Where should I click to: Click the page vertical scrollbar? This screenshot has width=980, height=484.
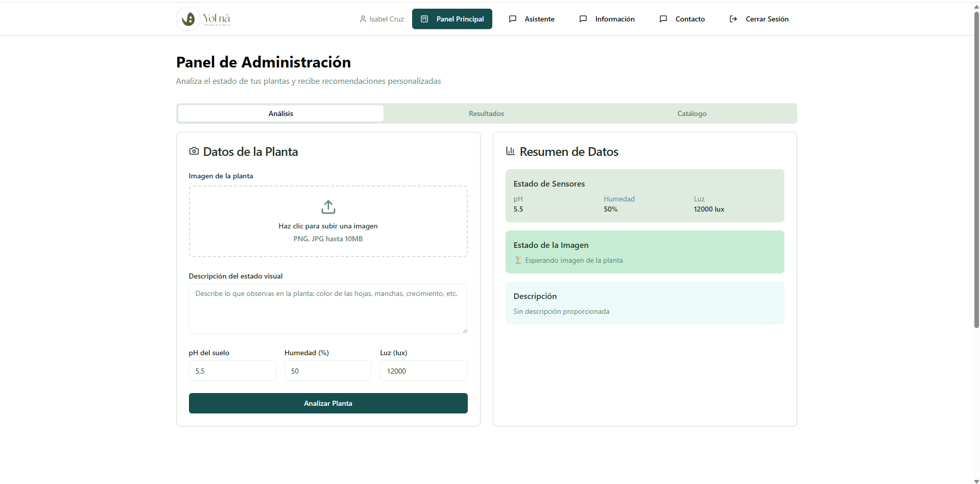coord(976,169)
